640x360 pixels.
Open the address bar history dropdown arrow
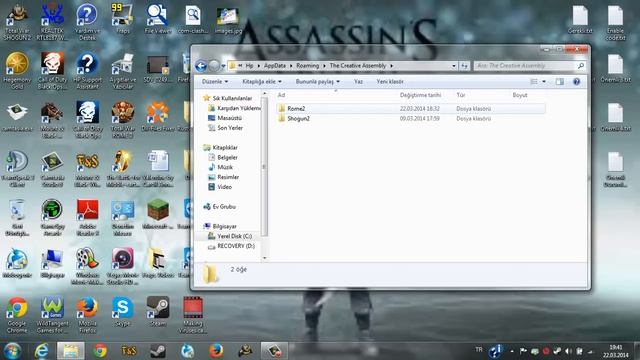(x=454, y=66)
